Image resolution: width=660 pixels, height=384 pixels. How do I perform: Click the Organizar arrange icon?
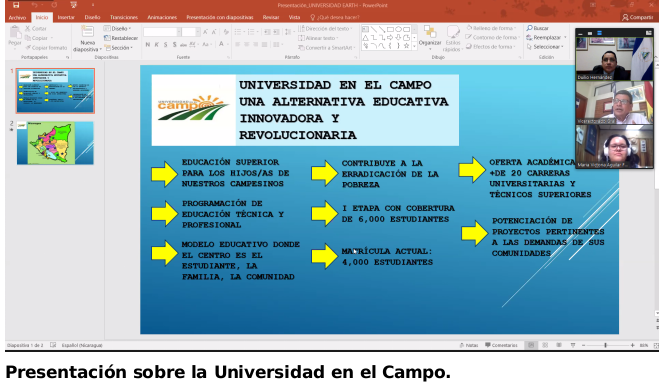click(x=430, y=32)
